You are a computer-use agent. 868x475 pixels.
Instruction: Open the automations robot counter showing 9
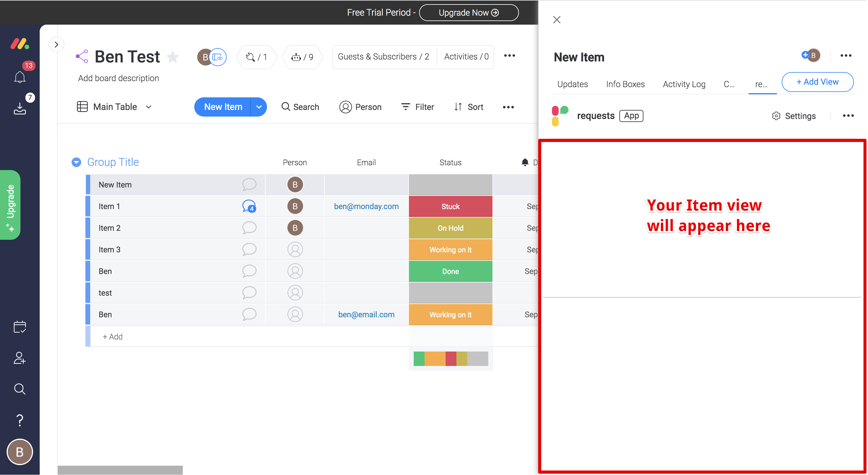[302, 57]
